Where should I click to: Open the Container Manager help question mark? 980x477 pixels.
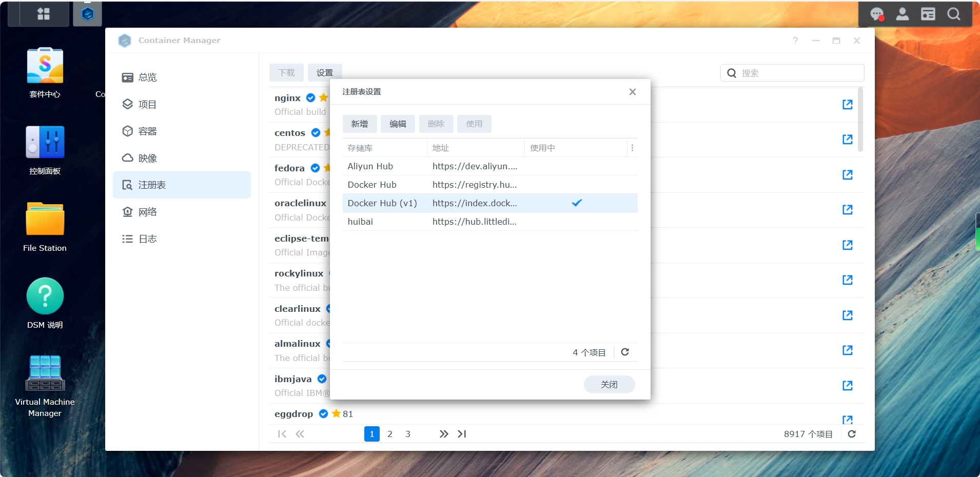tap(795, 41)
